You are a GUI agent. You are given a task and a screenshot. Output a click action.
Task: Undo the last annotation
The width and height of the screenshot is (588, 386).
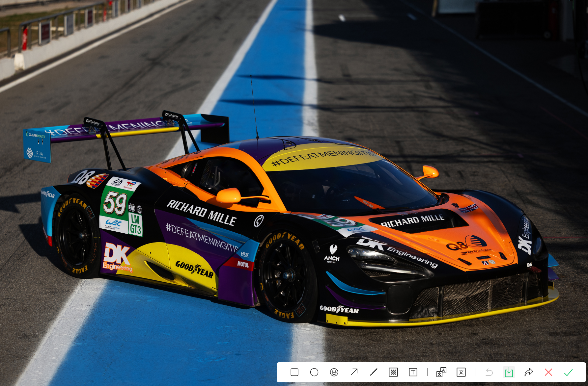tap(489, 372)
